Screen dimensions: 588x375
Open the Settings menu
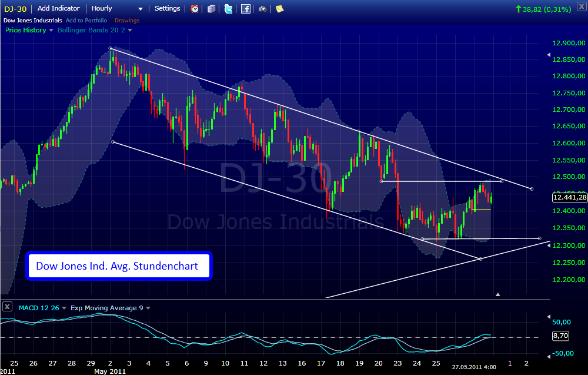167,8
